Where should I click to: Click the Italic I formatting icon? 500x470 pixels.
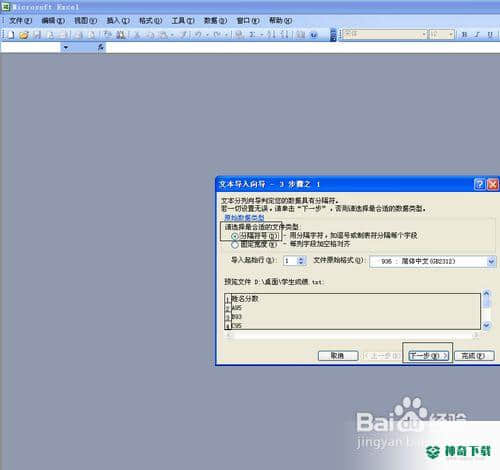tap(477, 34)
